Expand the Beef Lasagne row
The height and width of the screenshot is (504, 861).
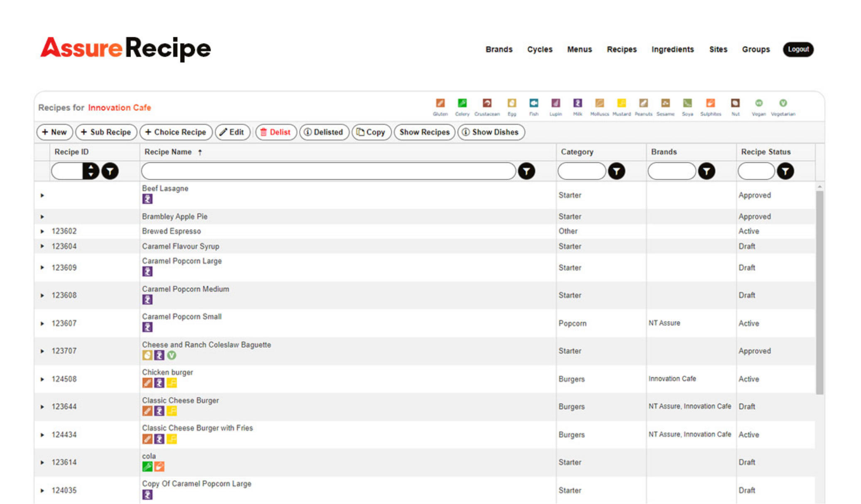[x=42, y=195]
